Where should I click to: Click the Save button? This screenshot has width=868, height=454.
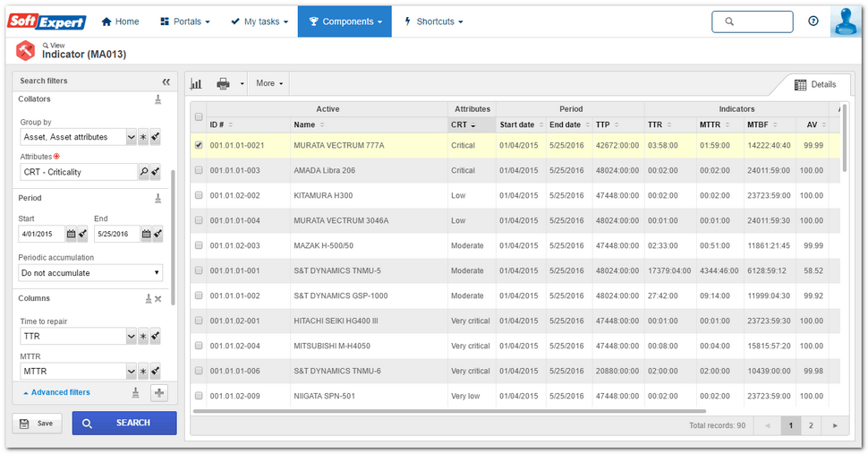point(37,424)
